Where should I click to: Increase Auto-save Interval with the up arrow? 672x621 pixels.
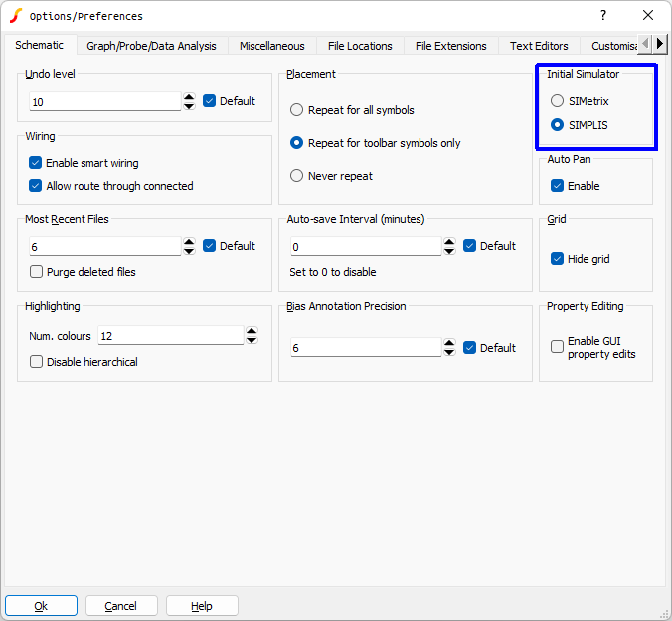click(449, 241)
